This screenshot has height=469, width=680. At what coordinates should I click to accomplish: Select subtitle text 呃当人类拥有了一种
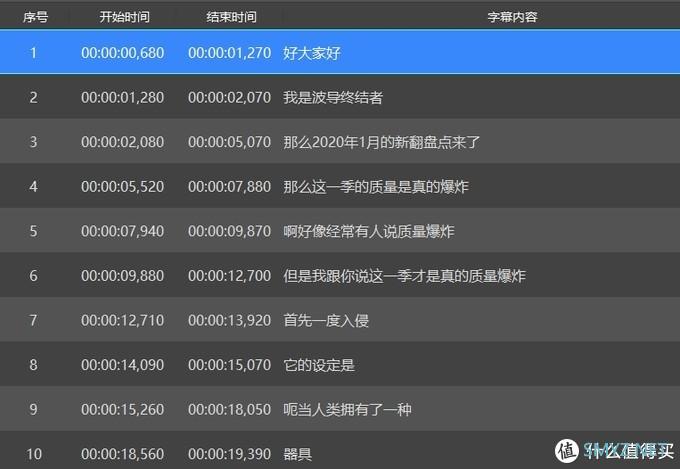347,410
